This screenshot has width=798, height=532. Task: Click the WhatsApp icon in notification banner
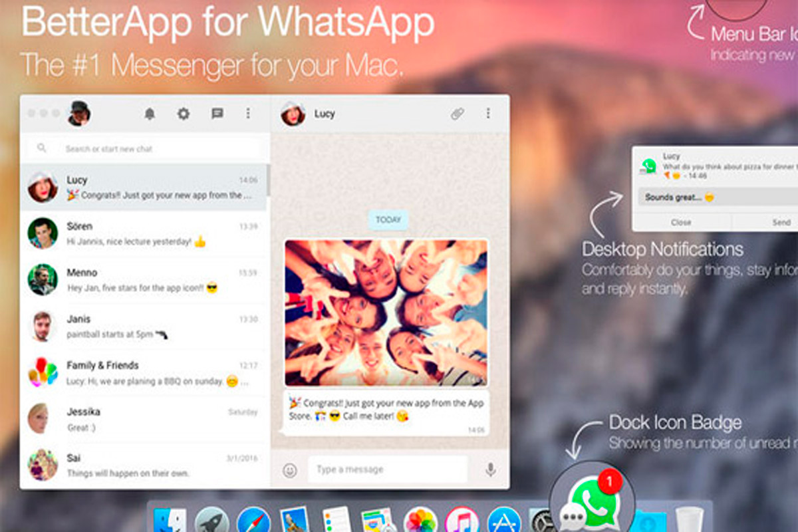pyautogui.click(x=649, y=166)
